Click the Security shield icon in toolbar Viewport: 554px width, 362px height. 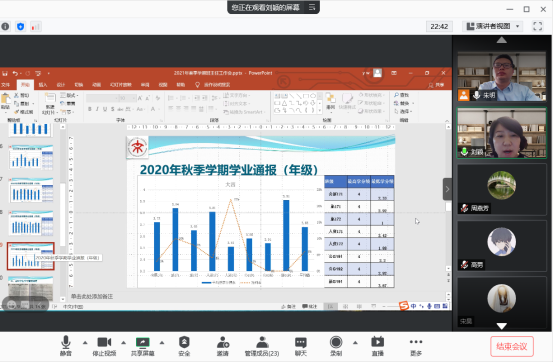[x=184, y=342]
